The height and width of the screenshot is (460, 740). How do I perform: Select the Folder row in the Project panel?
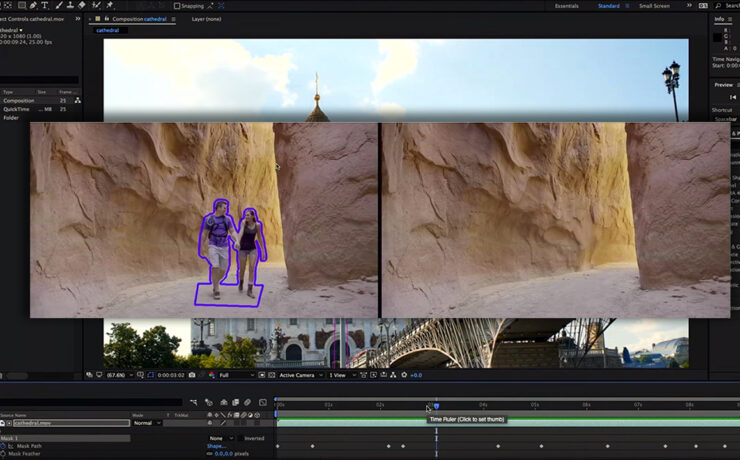point(41,117)
